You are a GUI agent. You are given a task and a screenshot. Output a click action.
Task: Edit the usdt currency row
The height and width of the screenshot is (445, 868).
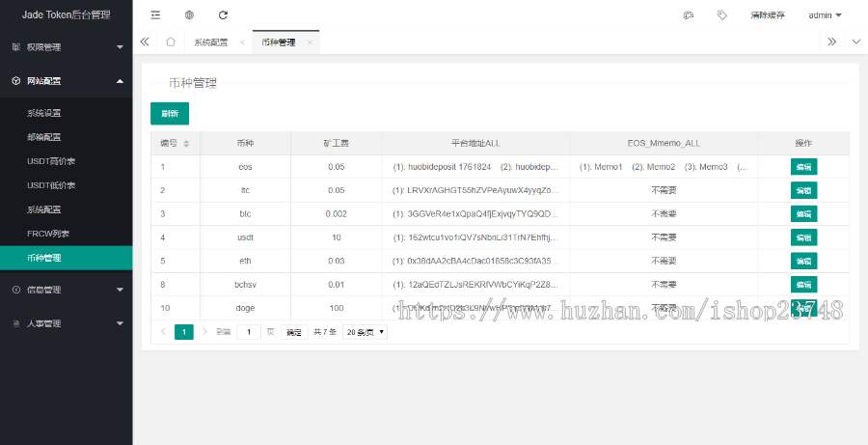[x=803, y=237]
